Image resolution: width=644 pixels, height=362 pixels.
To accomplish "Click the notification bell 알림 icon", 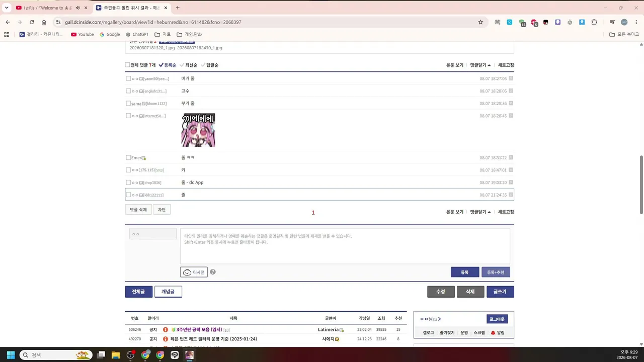I will point(493,333).
